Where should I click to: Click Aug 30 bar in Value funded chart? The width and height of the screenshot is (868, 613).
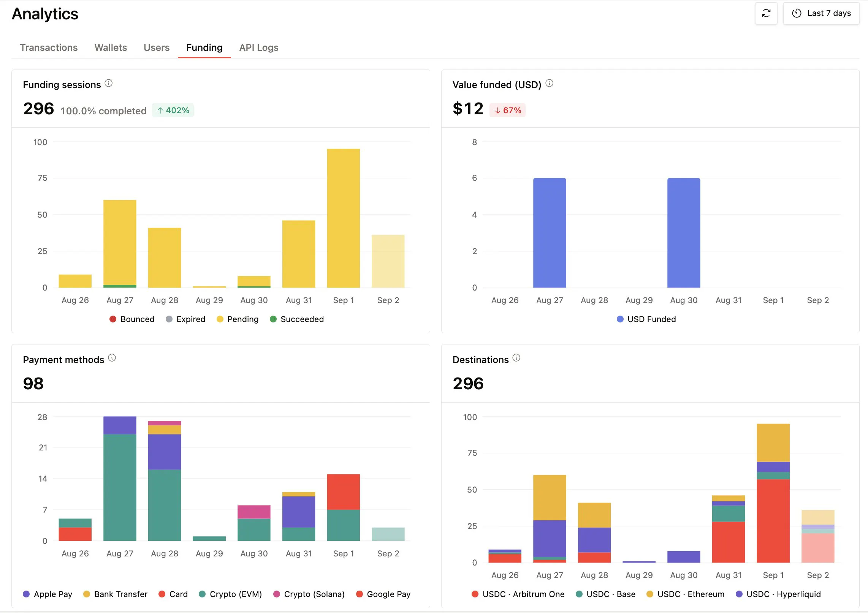coord(684,233)
